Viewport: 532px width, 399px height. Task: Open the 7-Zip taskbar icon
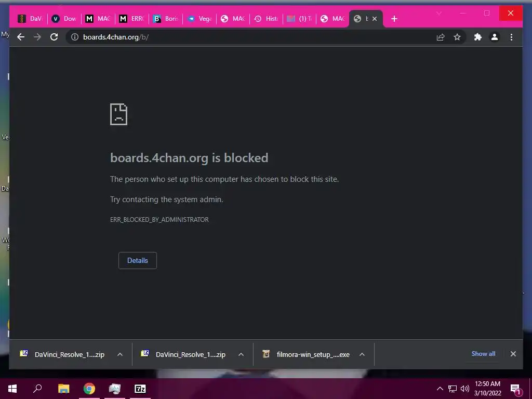(x=140, y=389)
